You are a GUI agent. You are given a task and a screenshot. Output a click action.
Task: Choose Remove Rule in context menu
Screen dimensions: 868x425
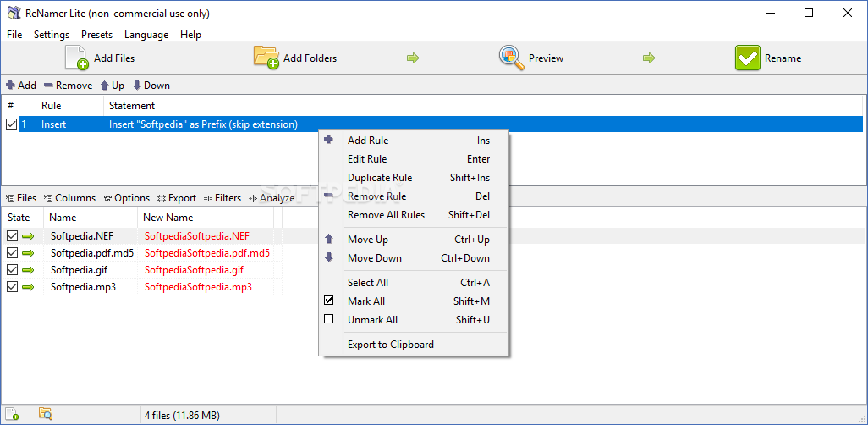click(414, 196)
